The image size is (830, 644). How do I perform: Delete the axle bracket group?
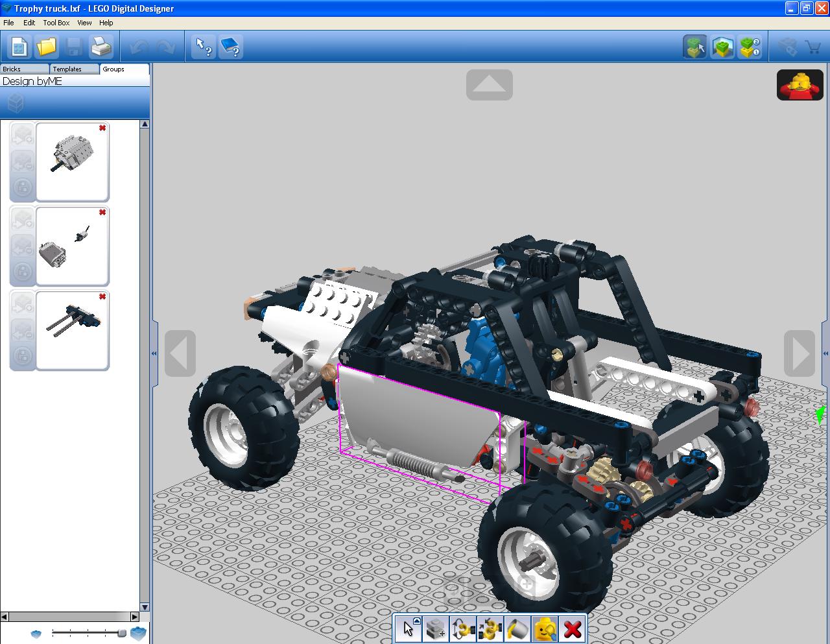tap(102, 297)
